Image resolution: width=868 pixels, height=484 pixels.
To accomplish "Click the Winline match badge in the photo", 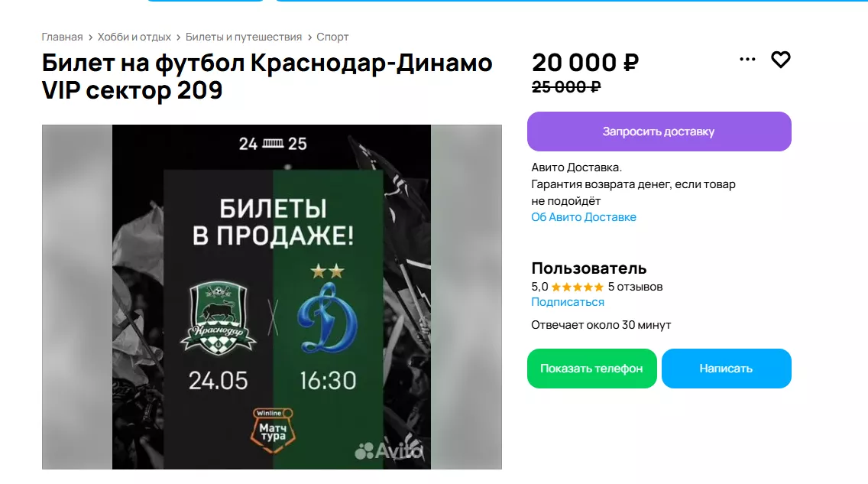I will [x=273, y=430].
